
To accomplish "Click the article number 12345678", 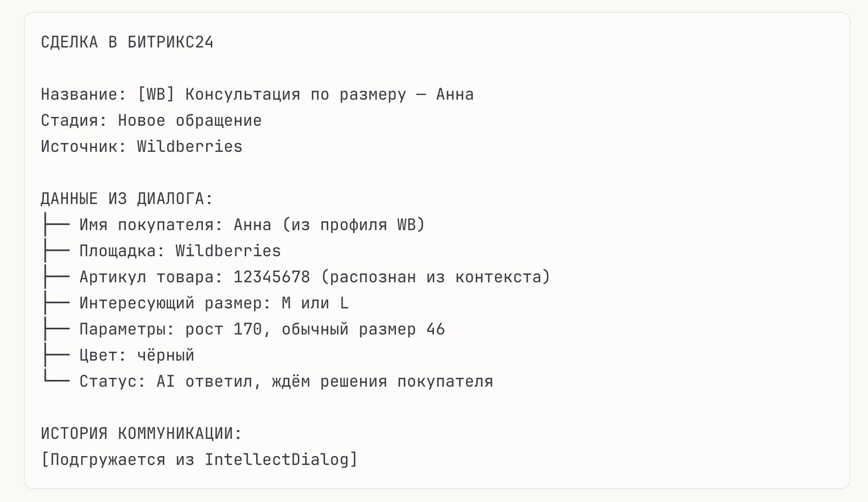I will 272,277.
